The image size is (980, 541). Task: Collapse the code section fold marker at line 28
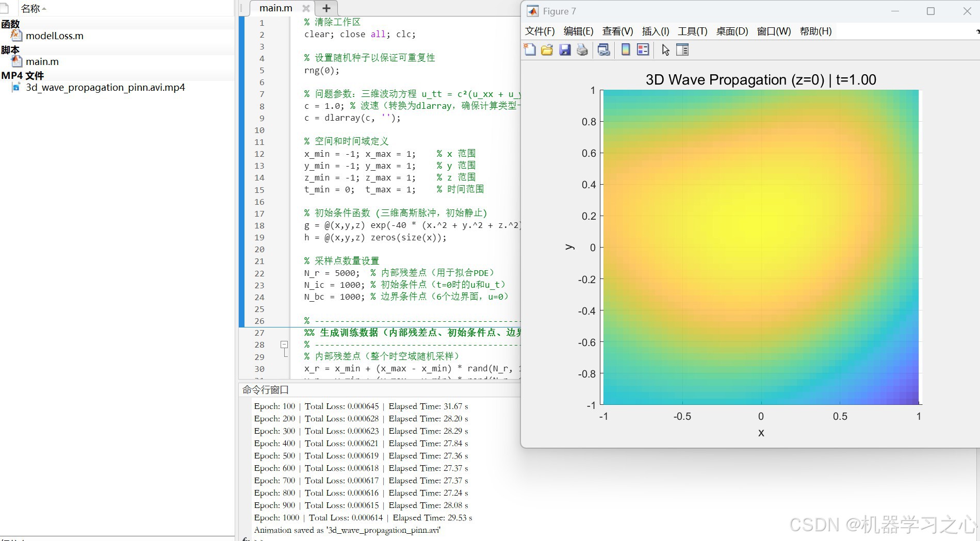pos(284,345)
